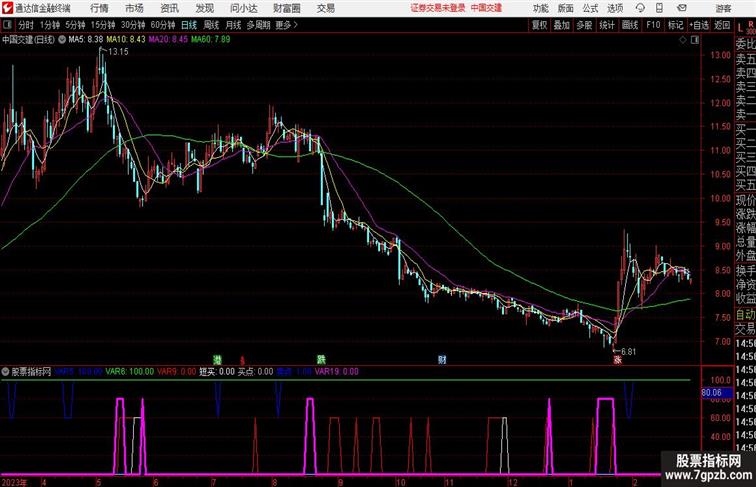Click the 统计 statistics button
The width and height of the screenshot is (756, 487).
(x=607, y=25)
